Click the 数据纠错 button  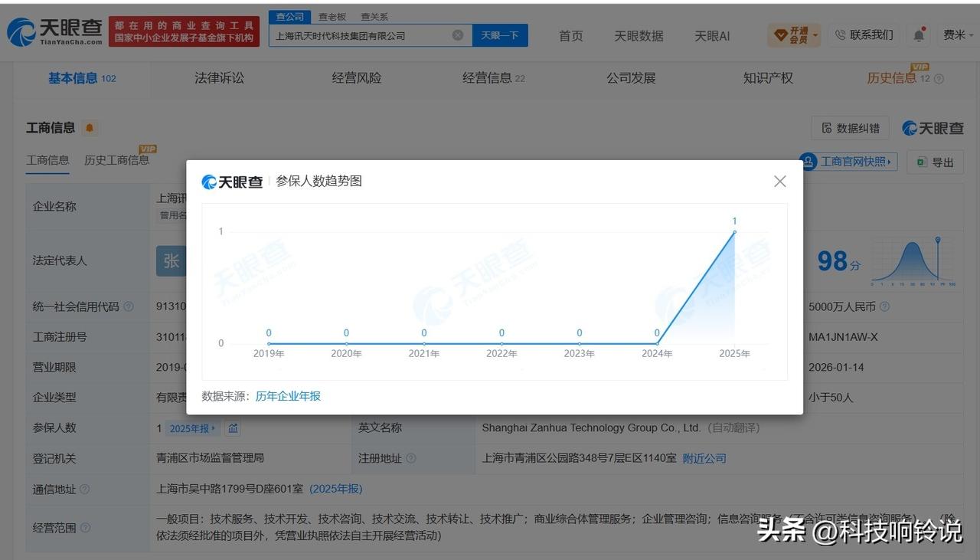pos(850,128)
